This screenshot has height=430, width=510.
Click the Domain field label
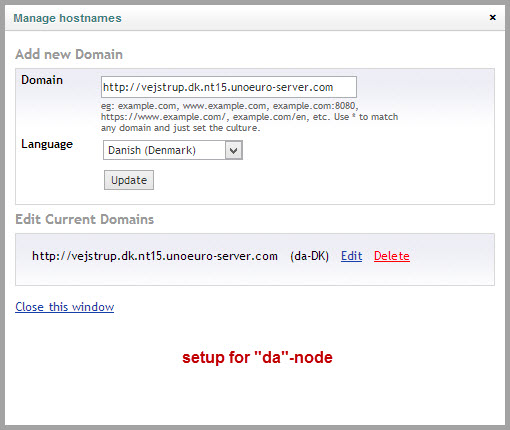coord(42,80)
